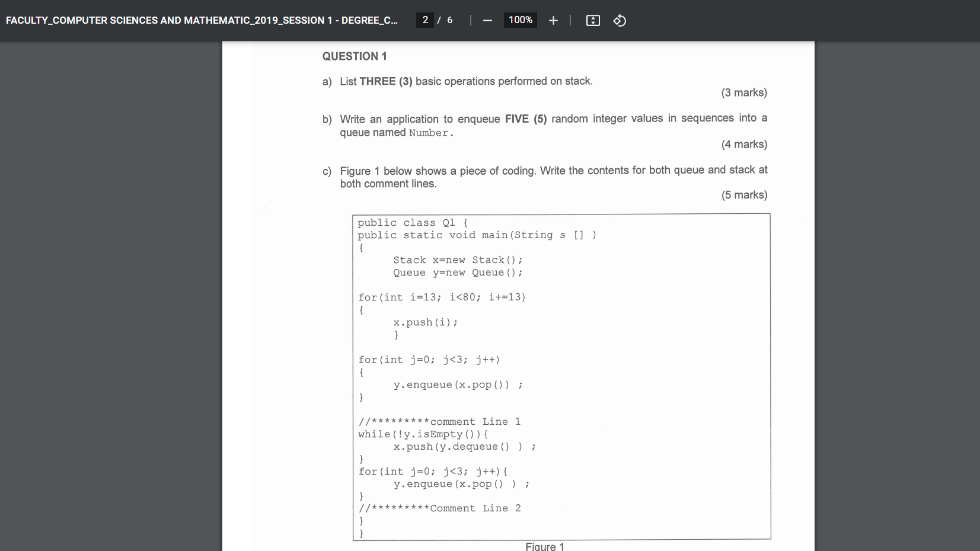Click the 'QUESTION 1' heading
The image size is (980, 551).
[355, 56]
